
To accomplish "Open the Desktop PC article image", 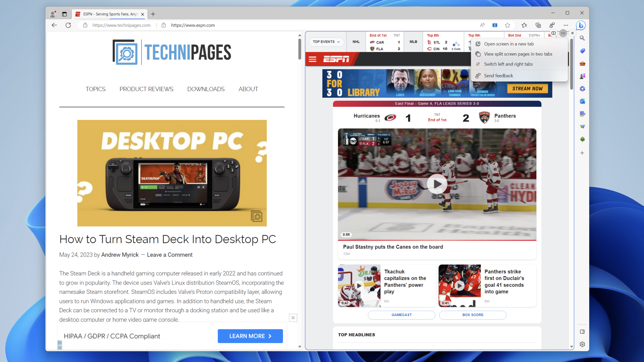I will pyautogui.click(x=172, y=173).
